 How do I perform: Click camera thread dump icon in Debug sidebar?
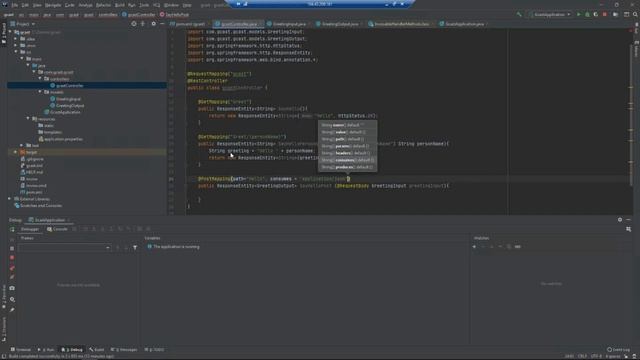12,288
